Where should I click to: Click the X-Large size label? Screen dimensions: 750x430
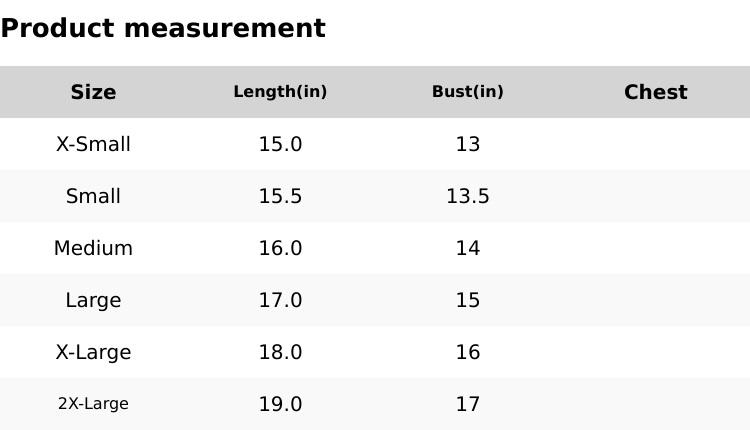point(93,352)
